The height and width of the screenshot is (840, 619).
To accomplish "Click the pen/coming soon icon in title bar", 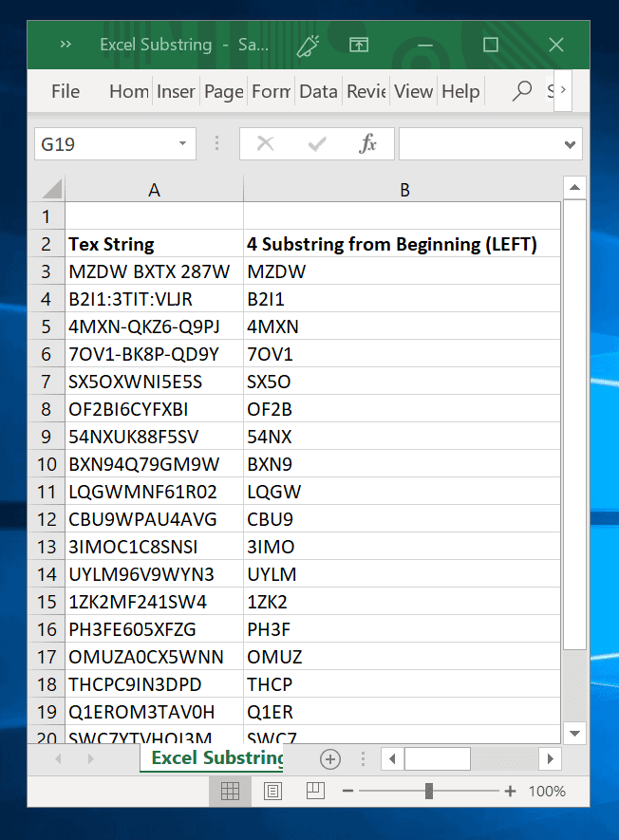I will pyautogui.click(x=308, y=45).
